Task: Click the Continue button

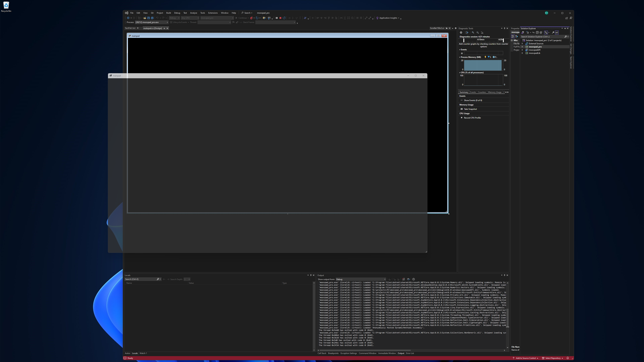Action: 241,18
